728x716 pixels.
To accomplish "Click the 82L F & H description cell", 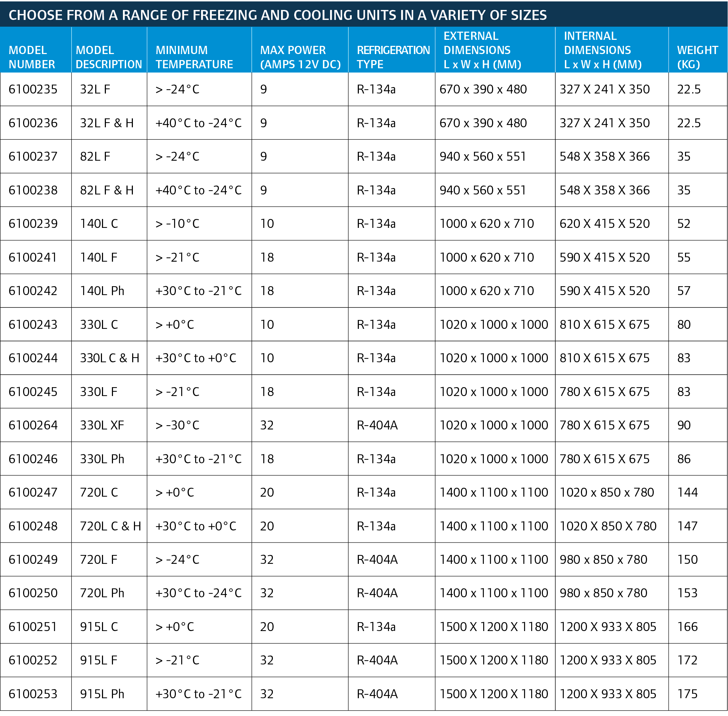I will coord(107,190).
